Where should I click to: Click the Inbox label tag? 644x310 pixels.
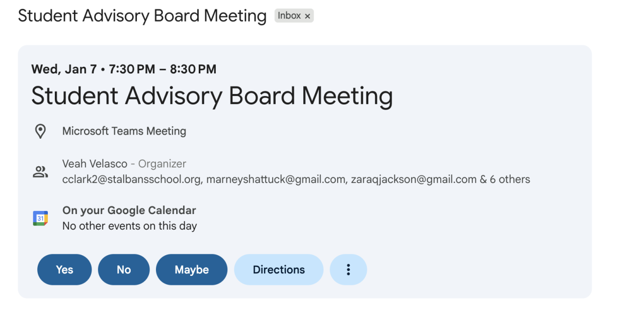point(289,16)
